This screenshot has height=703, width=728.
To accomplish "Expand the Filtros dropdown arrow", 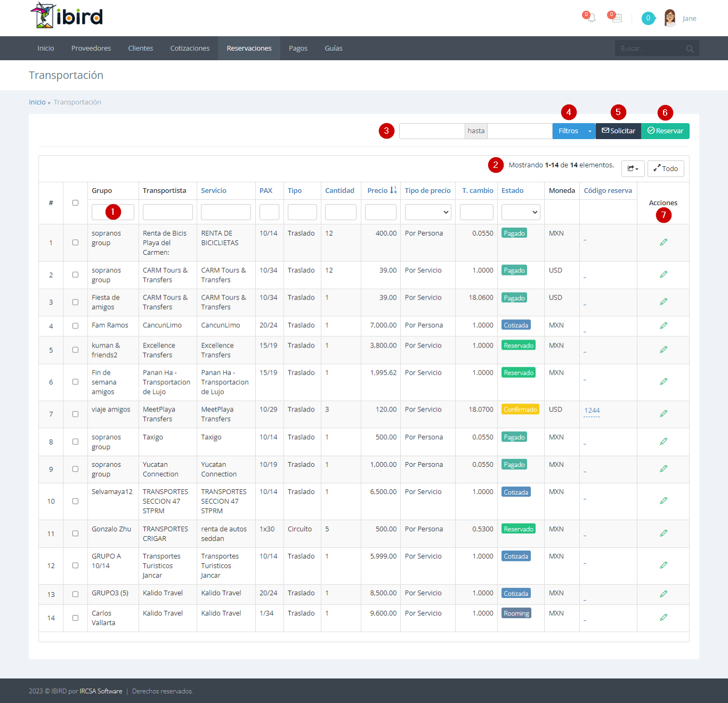I will [590, 131].
